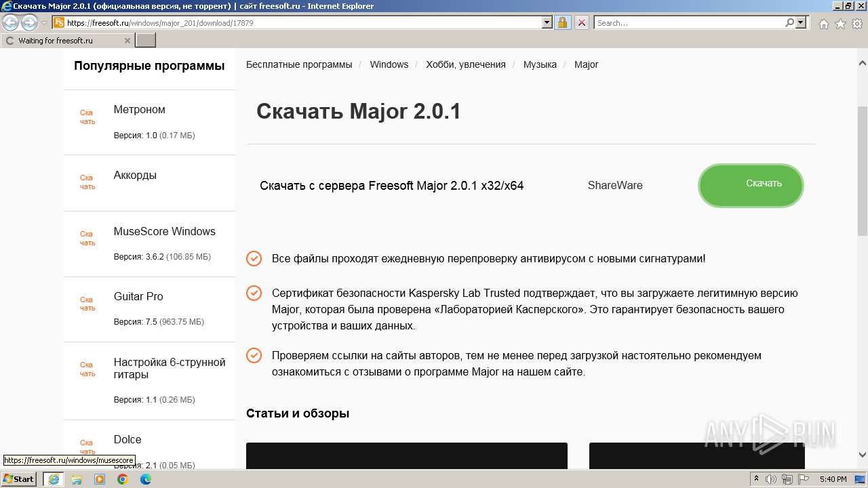This screenshot has width=868, height=488.
Task: Click the 5:40 PM taskbar clock
Action: [x=833, y=479]
